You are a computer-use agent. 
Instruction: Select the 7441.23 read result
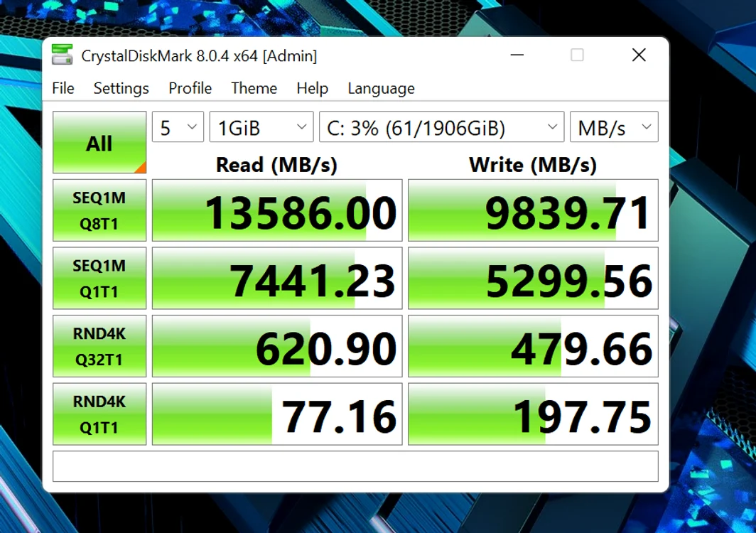click(x=277, y=279)
